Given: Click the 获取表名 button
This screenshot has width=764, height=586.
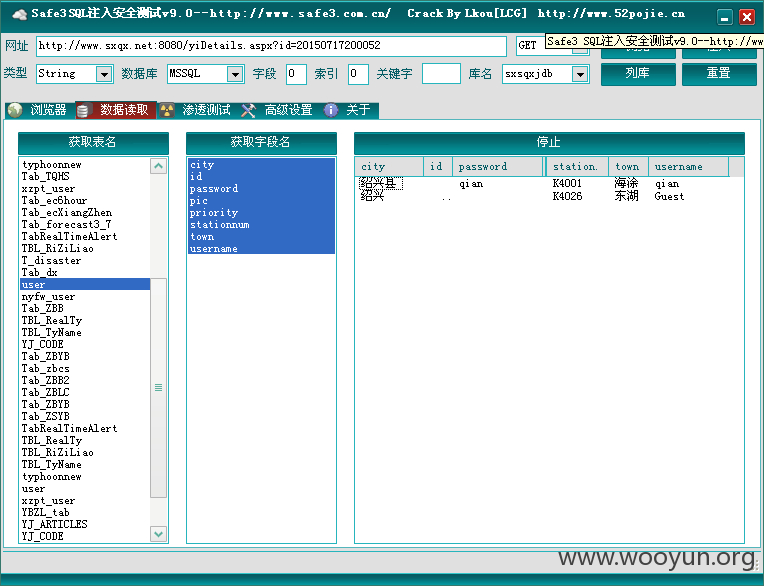Looking at the screenshot, I should 93,143.
